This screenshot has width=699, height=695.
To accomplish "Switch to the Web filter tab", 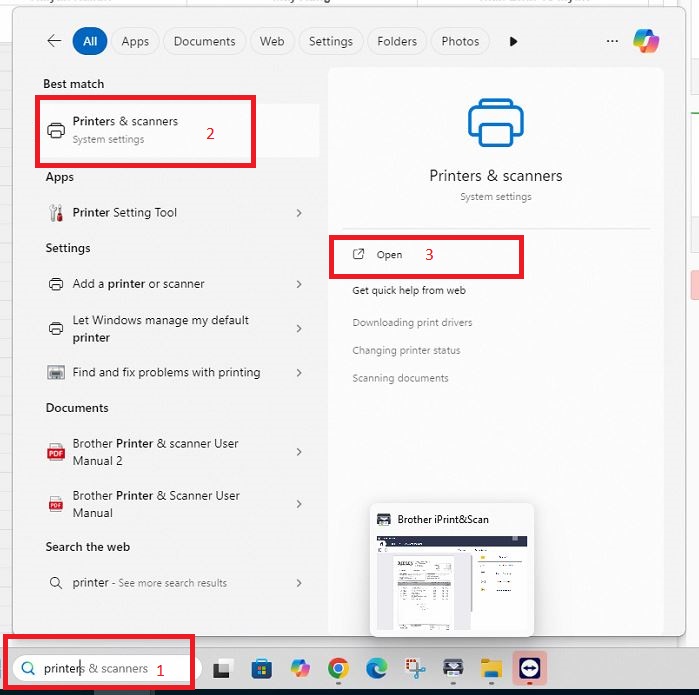I will pyautogui.click(x=272, y=41).
